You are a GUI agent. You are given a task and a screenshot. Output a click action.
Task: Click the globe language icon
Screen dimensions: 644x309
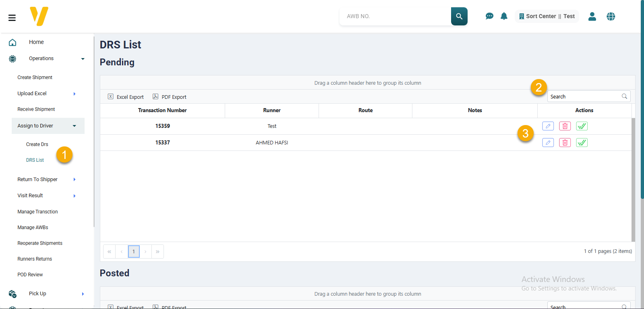point(611,17)
